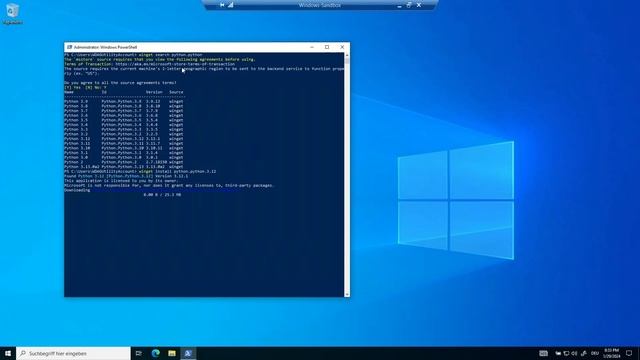Click the 'Source' column header
640x360 pixels.
tap(176, 92)
